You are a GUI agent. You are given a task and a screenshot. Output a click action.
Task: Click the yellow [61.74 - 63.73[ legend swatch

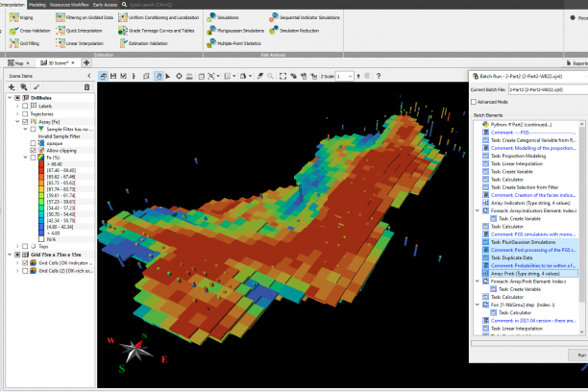tap(41, 189)
